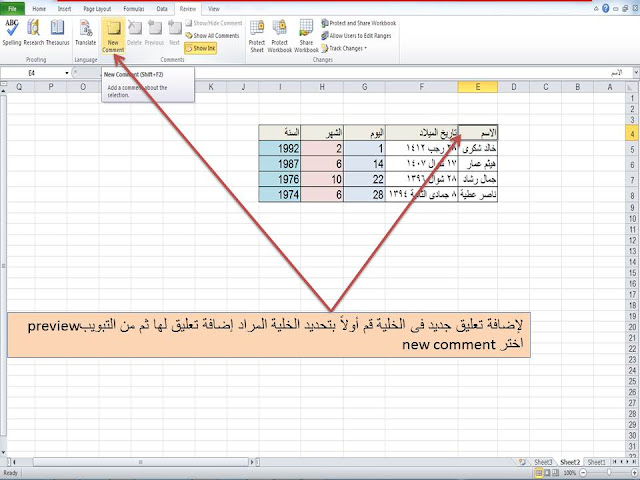Click the zoom out minus button

coord(583,473)
